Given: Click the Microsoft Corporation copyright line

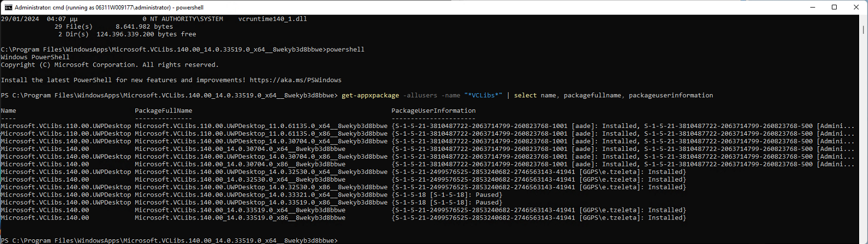Looking at the screenshot, I should point(110,65).
